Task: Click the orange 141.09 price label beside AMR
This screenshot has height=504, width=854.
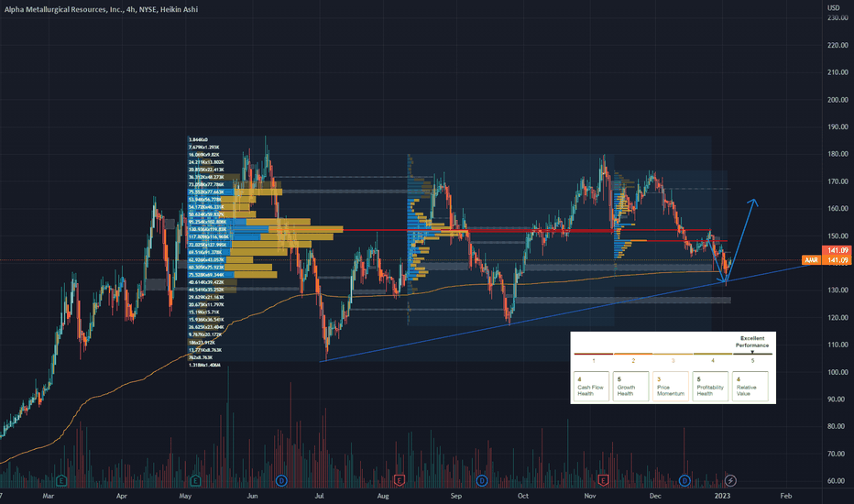Action: (x=838, y=260)
